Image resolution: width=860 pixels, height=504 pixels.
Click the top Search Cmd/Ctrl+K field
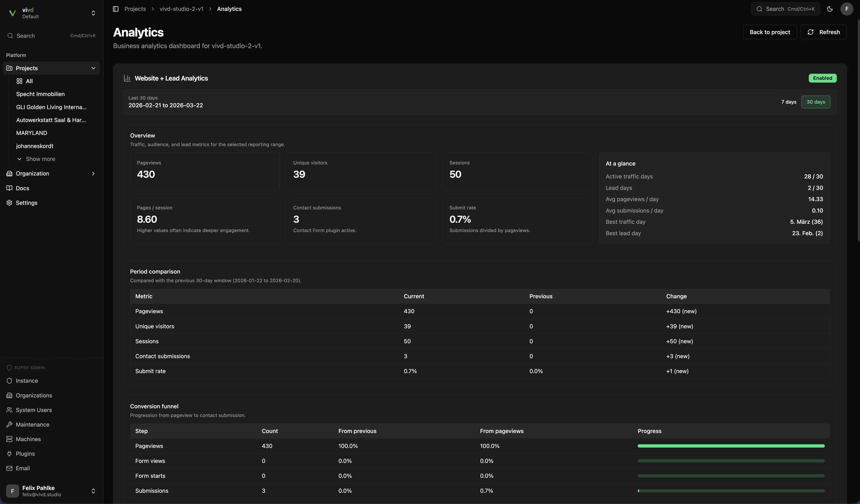(x=785, y=9)
